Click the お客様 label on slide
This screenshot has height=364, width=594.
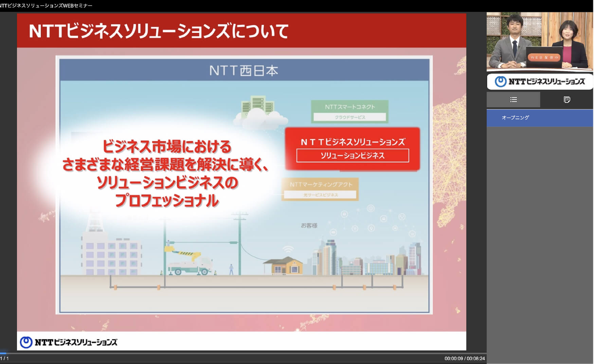tap(309, 225)
